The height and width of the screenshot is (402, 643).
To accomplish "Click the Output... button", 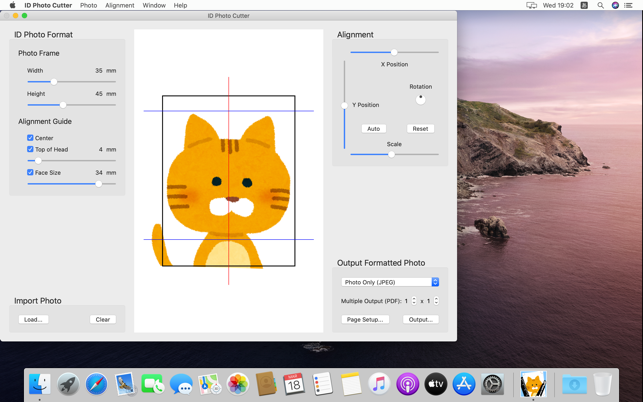I will coord(421,320).
